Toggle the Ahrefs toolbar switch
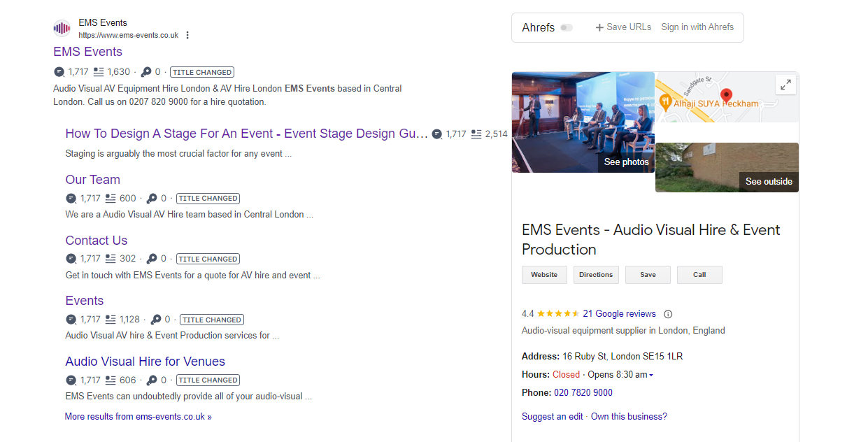This screenshot has width=868, height=442. tap(567, 28)
